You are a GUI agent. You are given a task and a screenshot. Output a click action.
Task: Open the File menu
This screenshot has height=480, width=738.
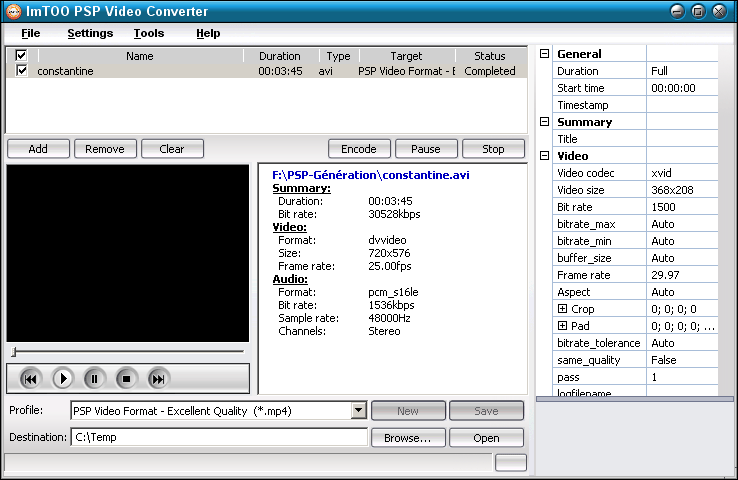tap(31, 33)
